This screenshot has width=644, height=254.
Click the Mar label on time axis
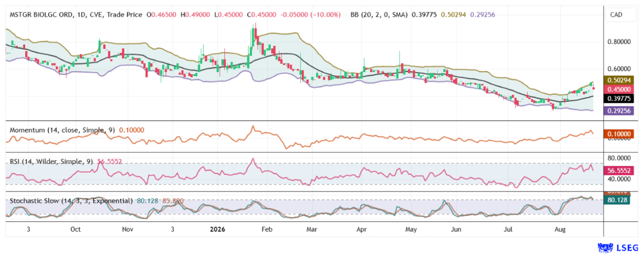click(x=312, y=229)
